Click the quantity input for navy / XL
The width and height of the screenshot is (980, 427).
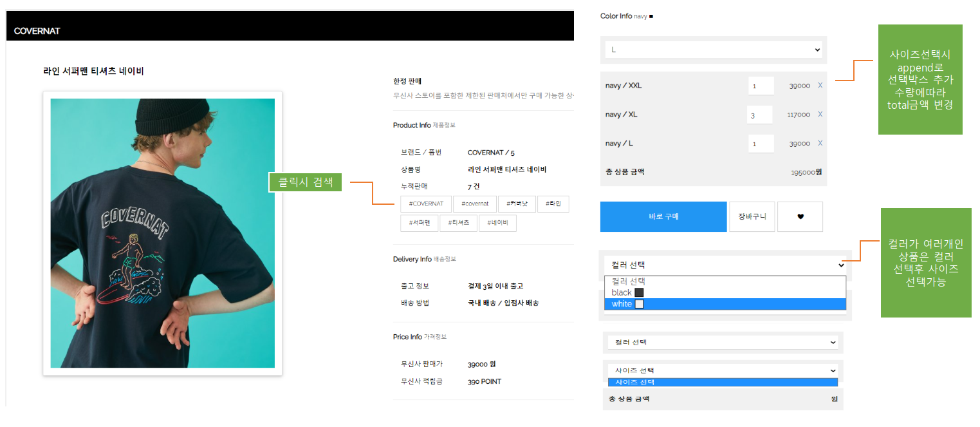click(x=761, y=114)
